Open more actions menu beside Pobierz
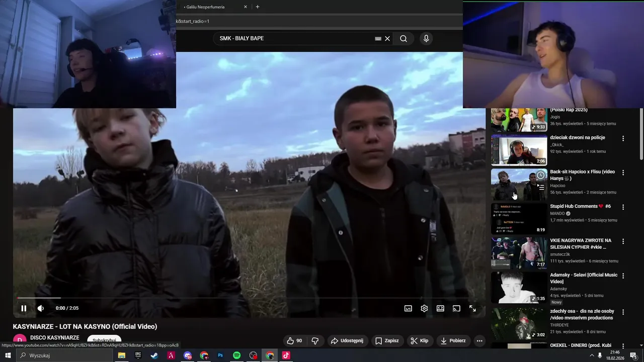Viewport: 644px width, 362px height. 479,340
